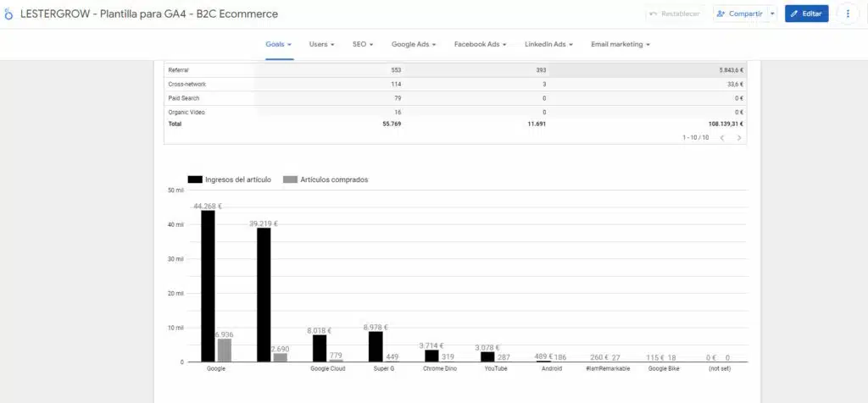Select the Paid Search row label
The image size is (868, 403).
point(183,98)
